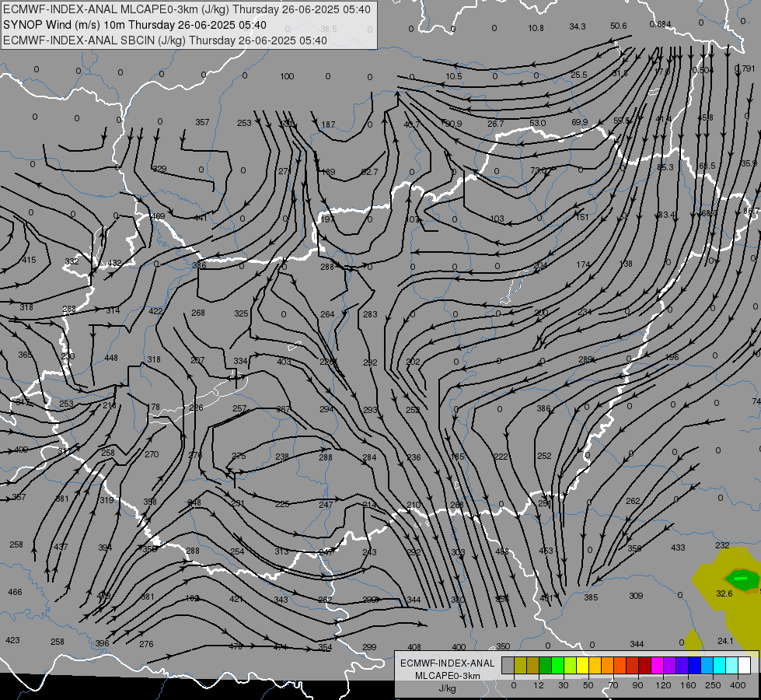Choose the magenta legend swatch
The height and width of the screenshot is (700, 761).
(657, 665)
